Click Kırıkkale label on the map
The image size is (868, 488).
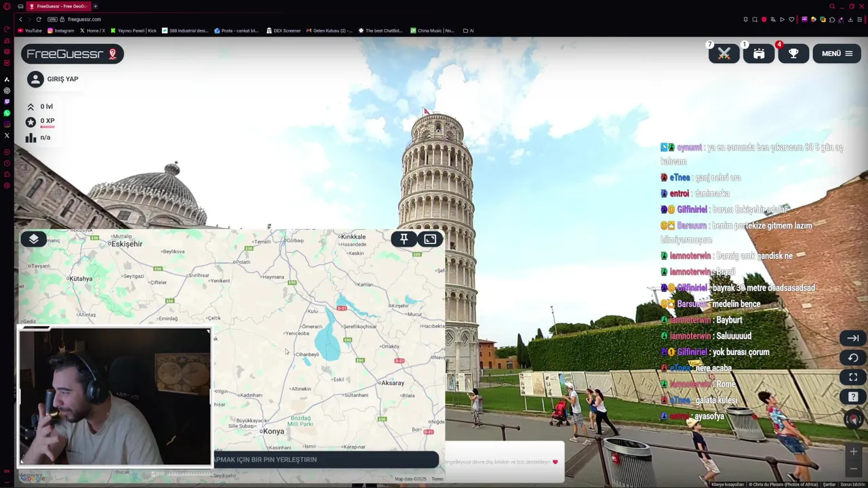pyautogui.click(x=353, y=237)
